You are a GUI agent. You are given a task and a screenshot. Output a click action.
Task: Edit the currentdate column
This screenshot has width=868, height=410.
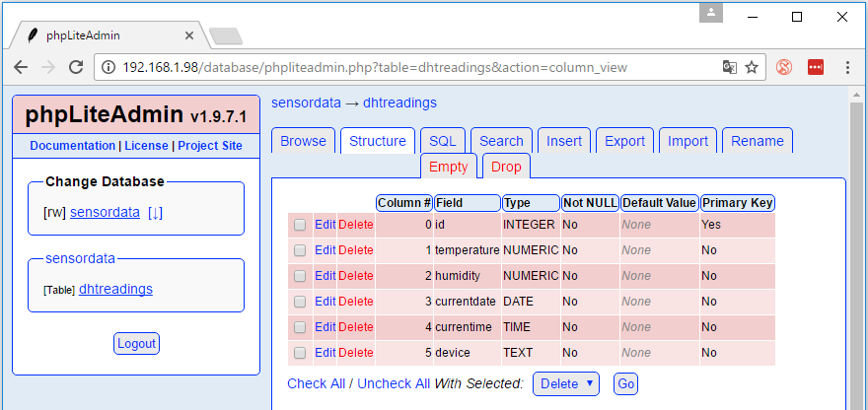point(325,302)
